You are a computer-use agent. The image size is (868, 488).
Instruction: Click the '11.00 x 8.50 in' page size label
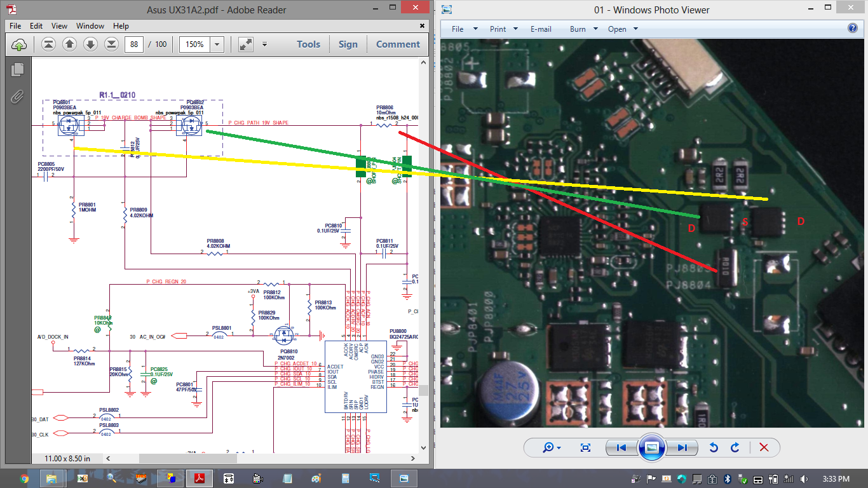pos(67,458)
